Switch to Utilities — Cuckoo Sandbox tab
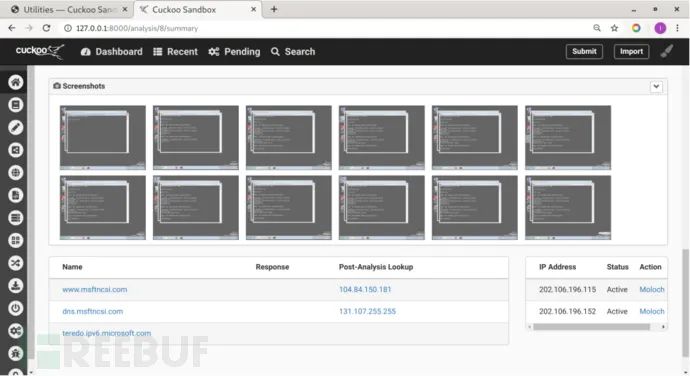Screen dimensions: 690x376 tap(66, 9)
